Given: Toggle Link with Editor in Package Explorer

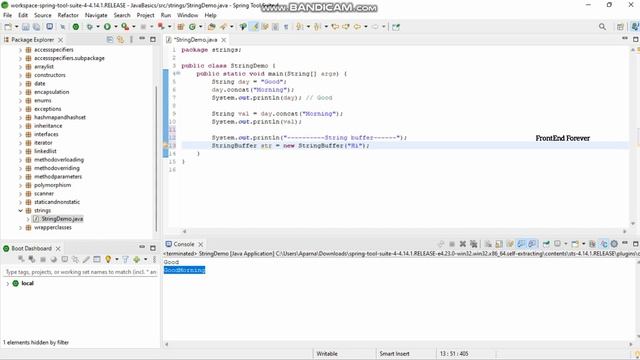Looking at the screenshot, I should pos(120,40).
